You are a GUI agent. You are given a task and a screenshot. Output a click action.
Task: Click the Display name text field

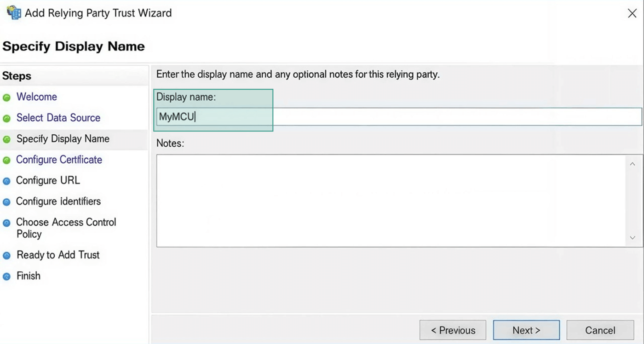point(398,117)
